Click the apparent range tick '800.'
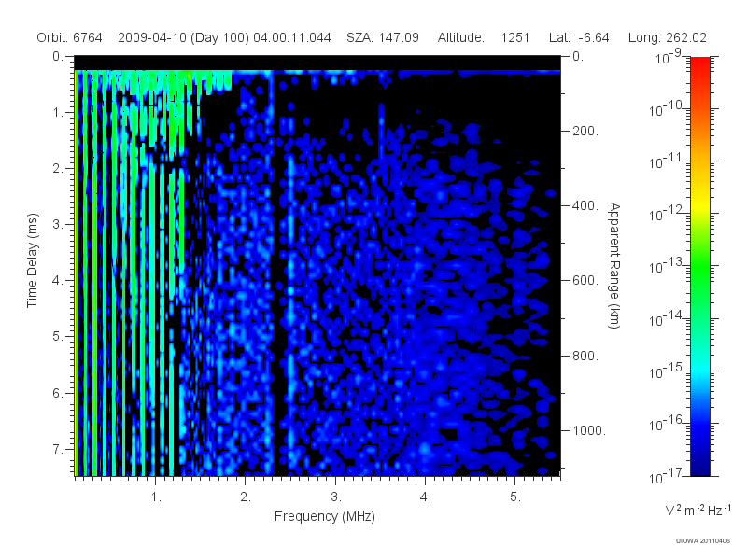Screen dimensions: 747x560 [x=585, y=356]
